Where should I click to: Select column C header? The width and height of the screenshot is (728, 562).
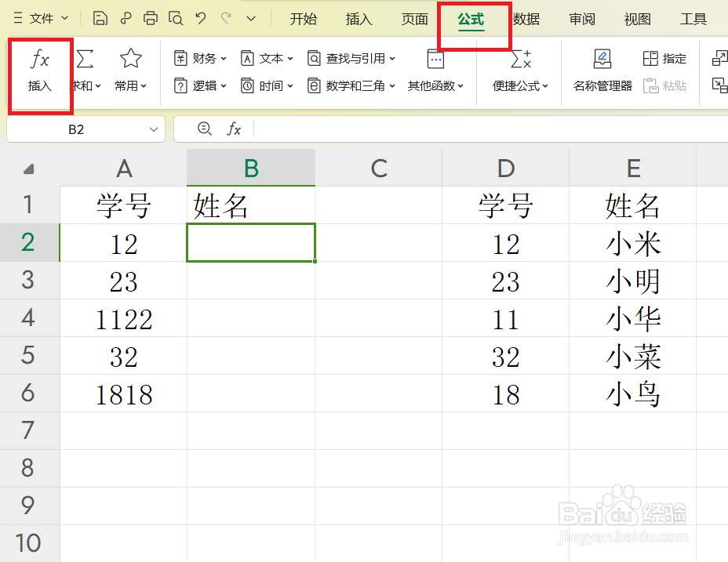click(x=379, y=168)
